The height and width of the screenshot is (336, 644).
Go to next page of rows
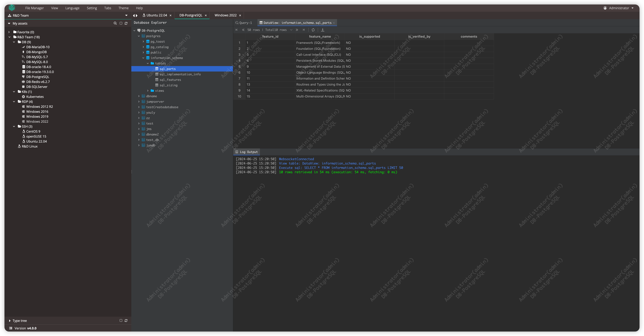point(297,30)
